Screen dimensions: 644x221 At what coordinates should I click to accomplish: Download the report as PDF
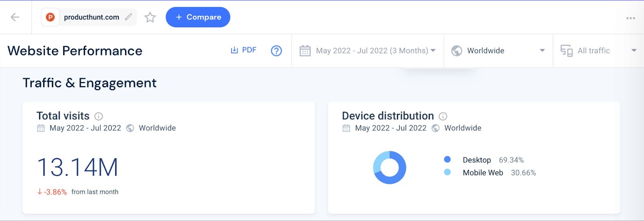coord(244,50)
